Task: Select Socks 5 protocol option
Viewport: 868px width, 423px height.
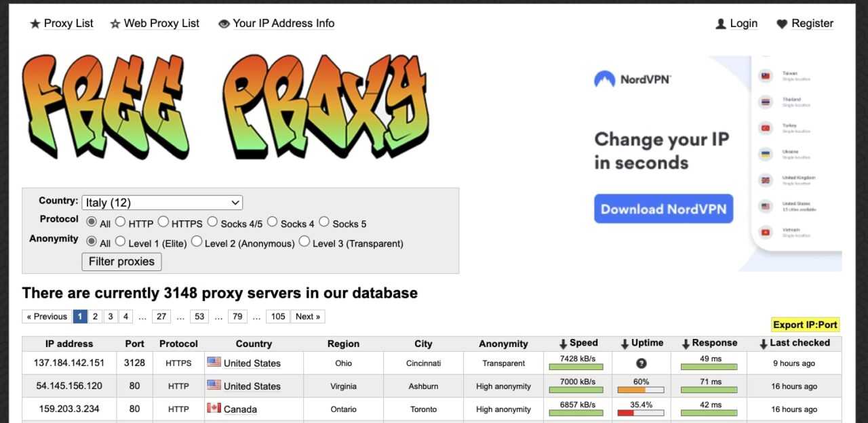Action: [x=324, y=222]
